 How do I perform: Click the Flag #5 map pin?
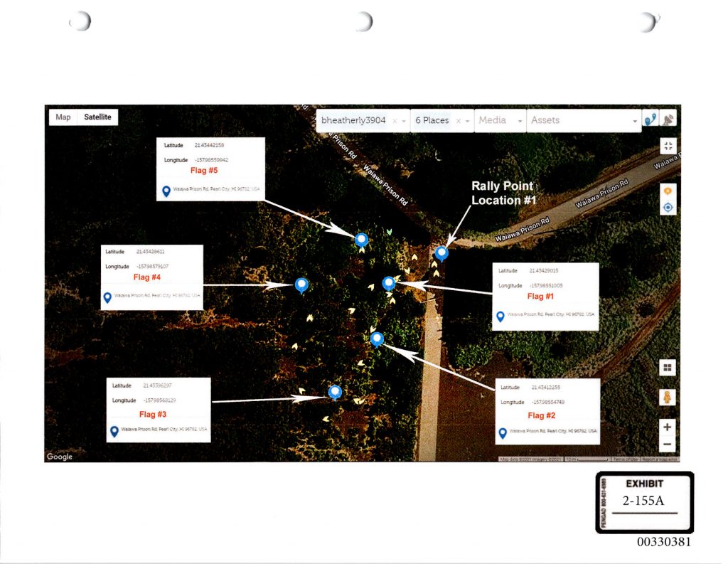[361, 239]
